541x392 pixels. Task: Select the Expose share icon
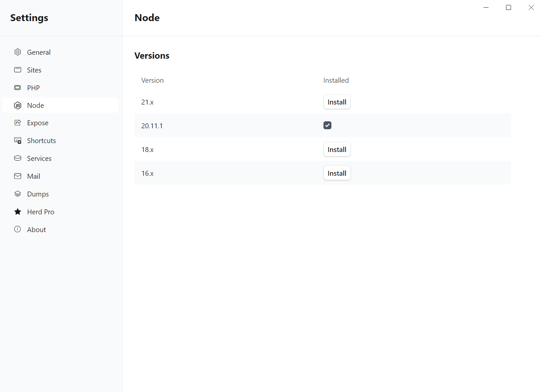(x=17, y=123)
